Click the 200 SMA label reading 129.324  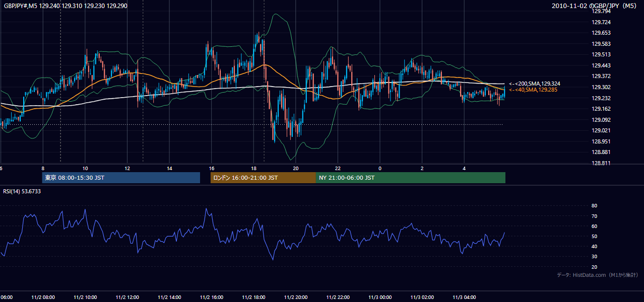(534, 84)
